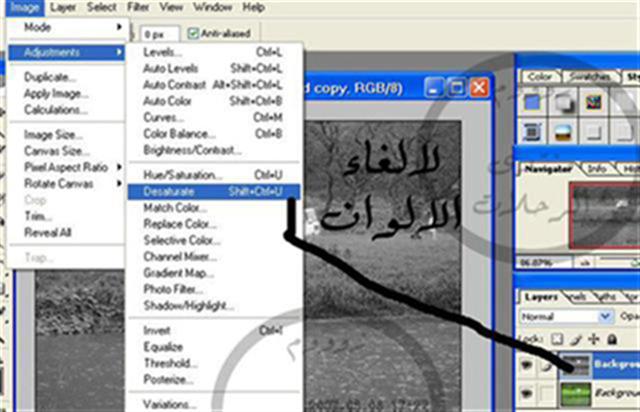Screen dimensions: 640x412
Task: Select Hue/Saturation... adjustment
Action: [214, 175]
